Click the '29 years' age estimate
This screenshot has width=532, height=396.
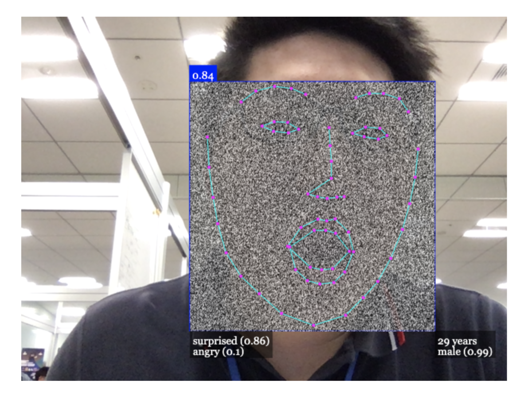[x=457, y=342]
